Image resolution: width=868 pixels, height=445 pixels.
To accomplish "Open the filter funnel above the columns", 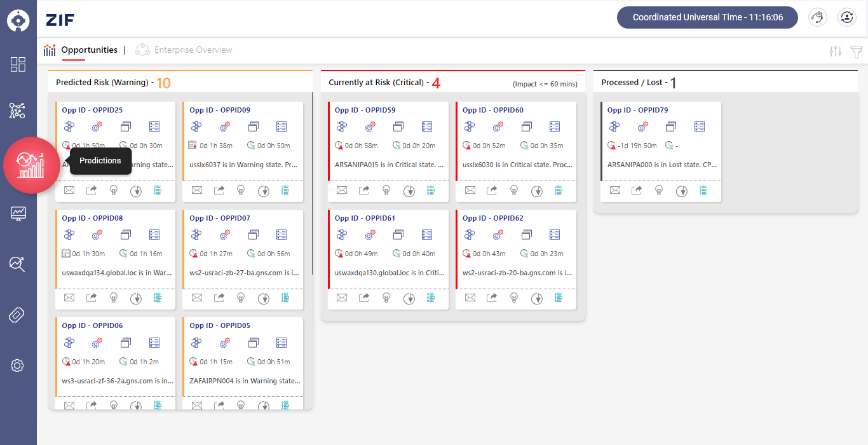I will pos(857,51).
